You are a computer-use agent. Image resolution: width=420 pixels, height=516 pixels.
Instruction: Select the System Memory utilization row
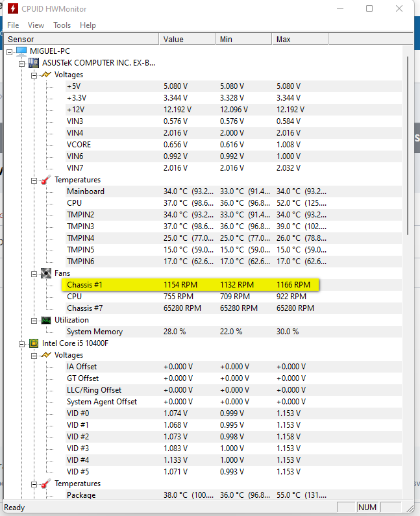pos(234,332)
